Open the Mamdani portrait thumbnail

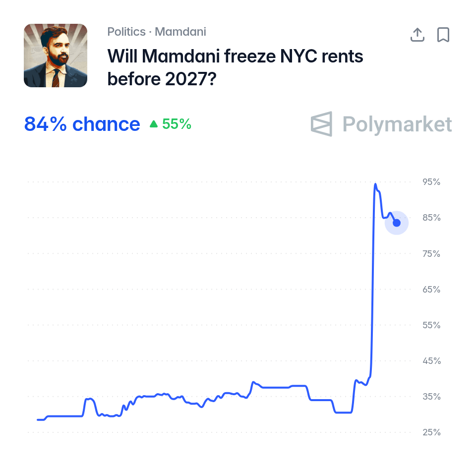tap(56, 56)
